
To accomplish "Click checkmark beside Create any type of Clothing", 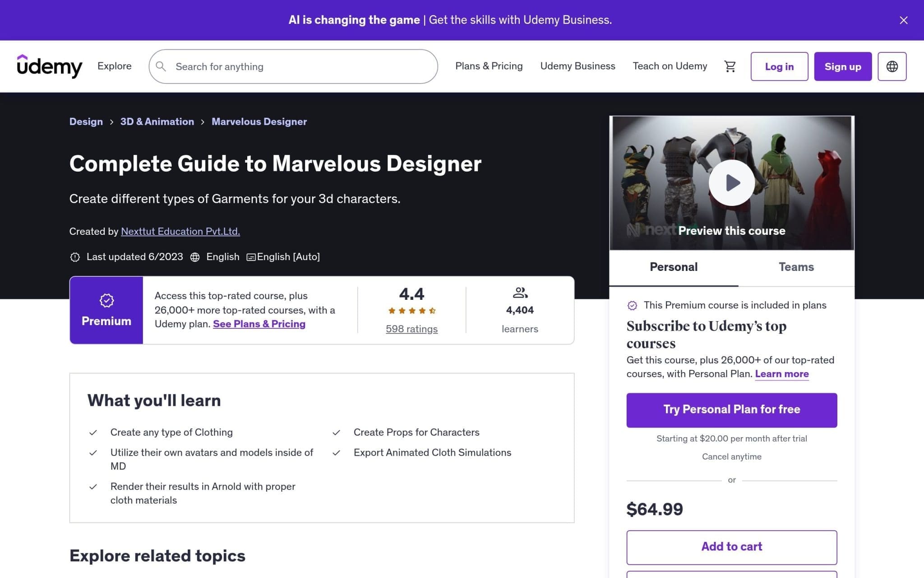I will click(x=93, y=433).
